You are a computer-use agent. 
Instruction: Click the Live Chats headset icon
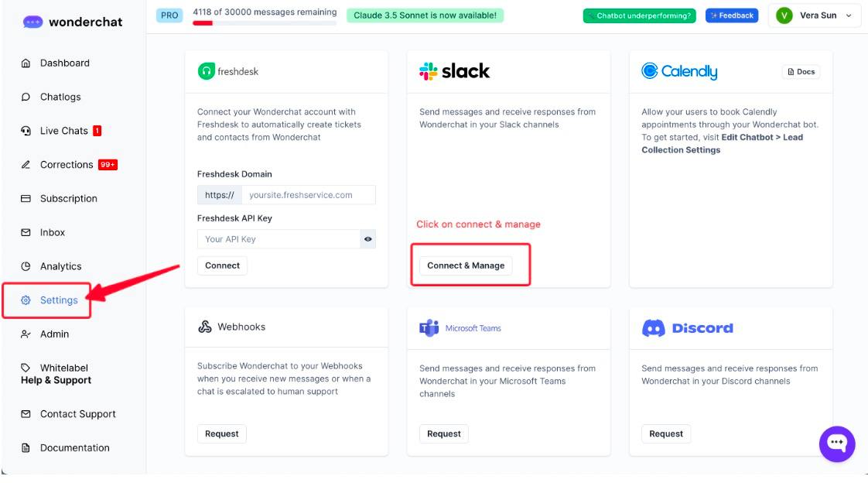click(x=26, y=132)
